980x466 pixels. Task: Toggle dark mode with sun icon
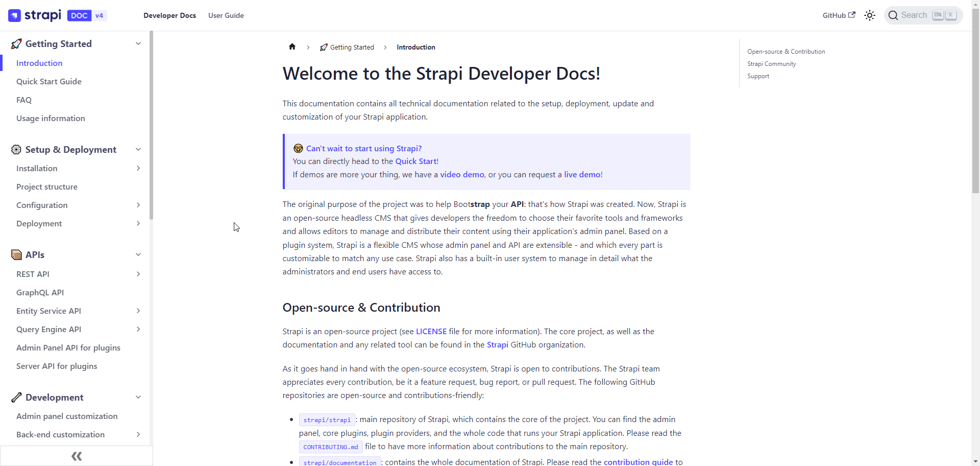pos(869,15)
